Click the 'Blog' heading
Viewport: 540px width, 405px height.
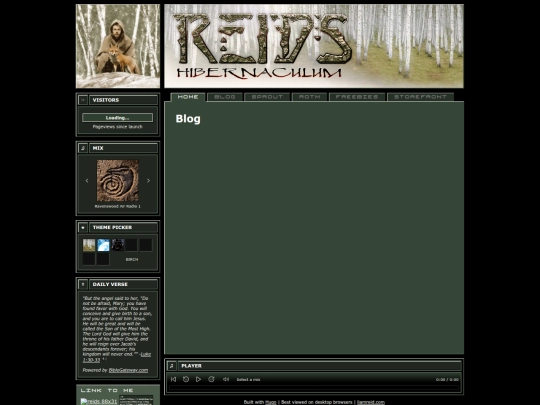point(188,118)
